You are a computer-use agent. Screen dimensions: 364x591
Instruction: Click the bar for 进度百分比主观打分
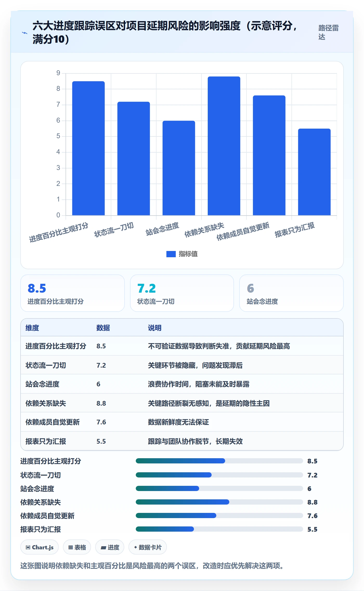click(x=88, y=148)
